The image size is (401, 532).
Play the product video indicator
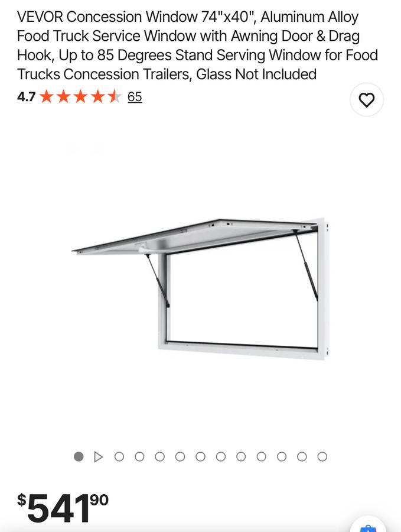click(98, 457)
